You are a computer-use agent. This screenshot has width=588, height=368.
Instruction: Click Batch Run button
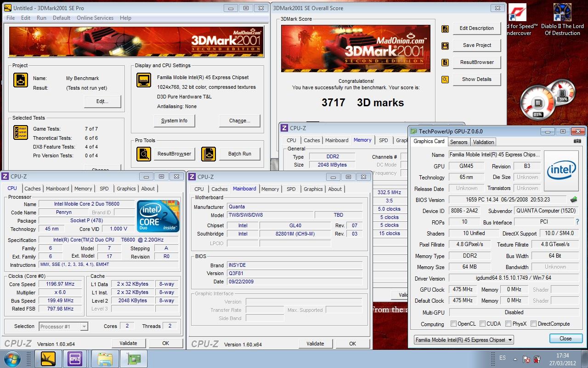coord(239,154)
